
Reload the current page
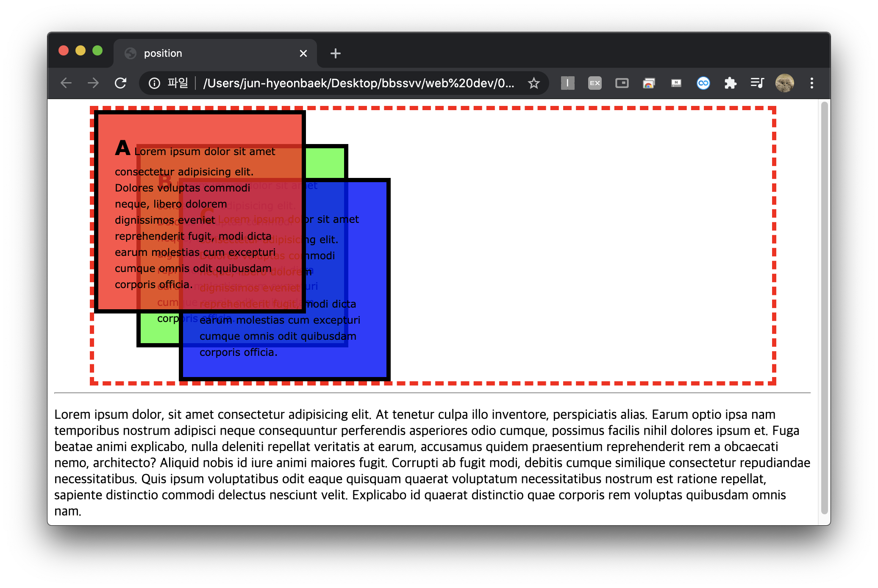click(121, 83)
